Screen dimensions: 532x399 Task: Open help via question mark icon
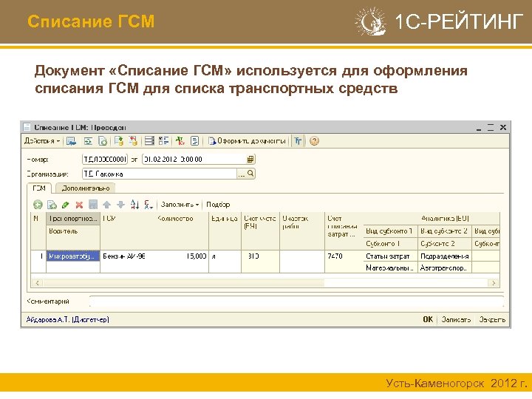click(314, 141)
